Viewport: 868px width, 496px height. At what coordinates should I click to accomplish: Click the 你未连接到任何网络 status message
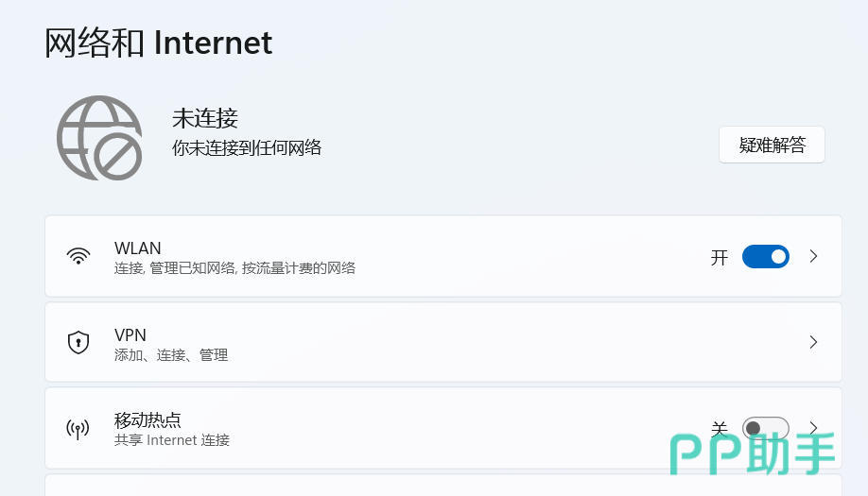coord(247,147)
